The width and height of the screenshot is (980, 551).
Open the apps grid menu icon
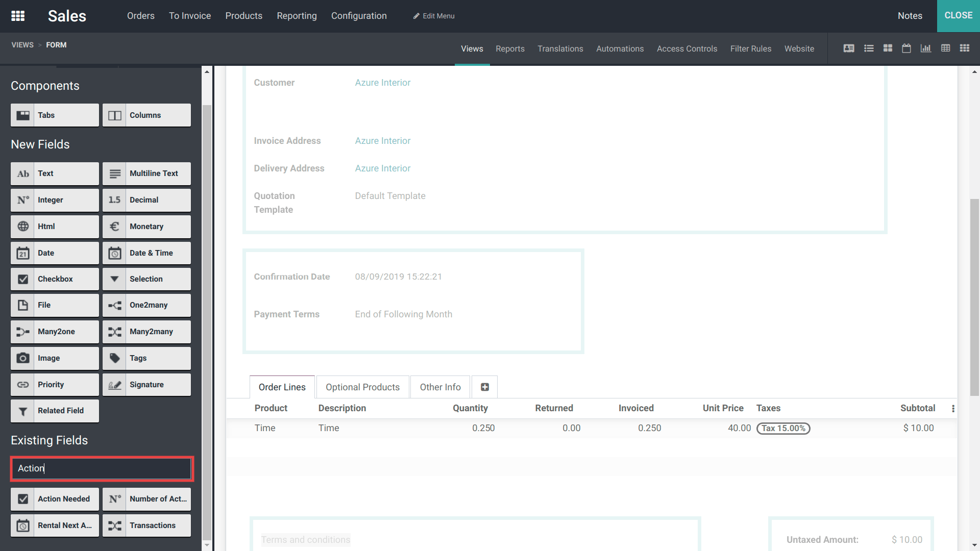tap(18, 16)
